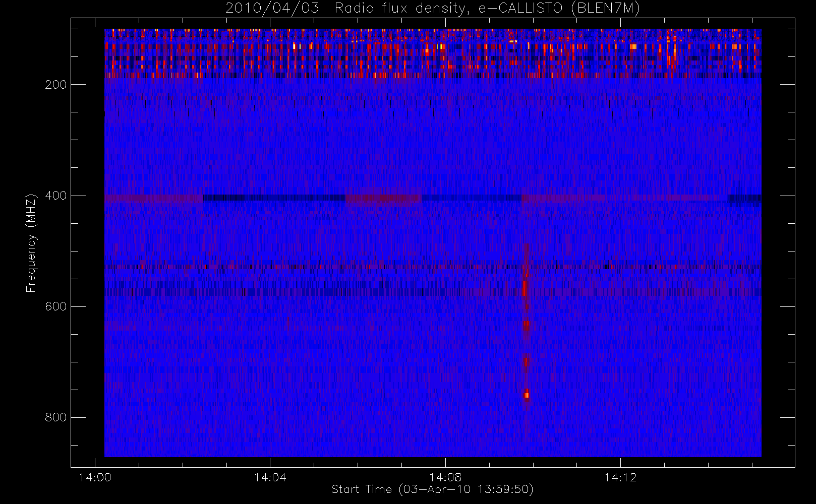Click the plot title 'Radio flux density, e-CALLISTO (BLEN7M)'
Image resolution: width=816 pixels, height=504 pixels.
tap(487, 9)
